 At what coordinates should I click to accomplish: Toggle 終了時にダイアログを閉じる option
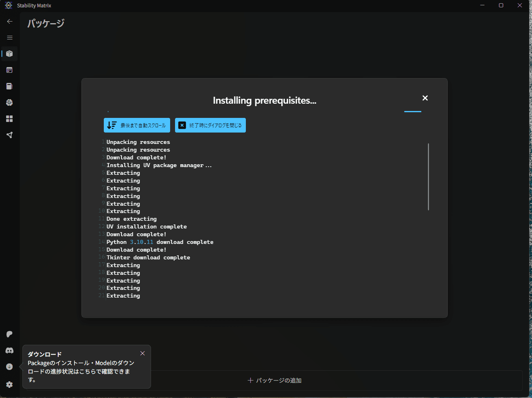coord(210,125)
